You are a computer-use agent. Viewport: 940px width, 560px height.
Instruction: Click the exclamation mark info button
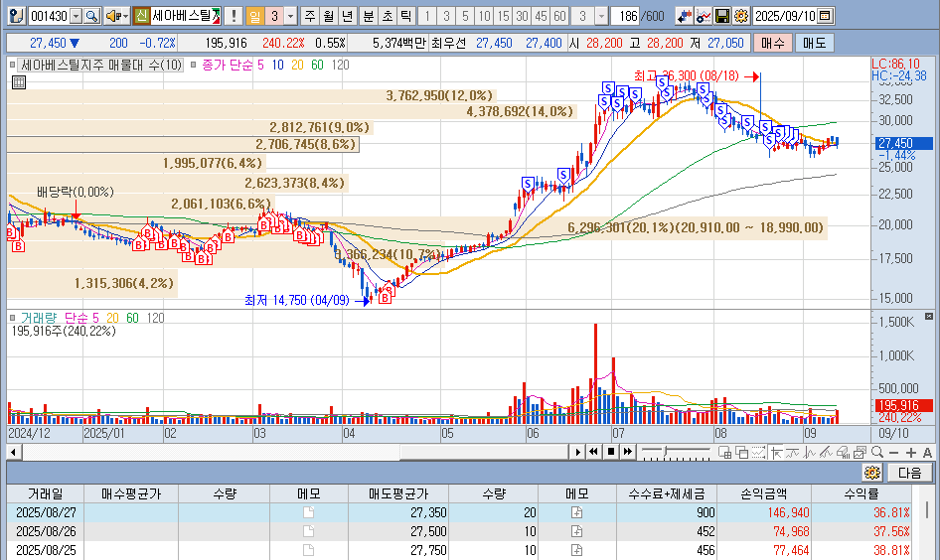point(234,16)
